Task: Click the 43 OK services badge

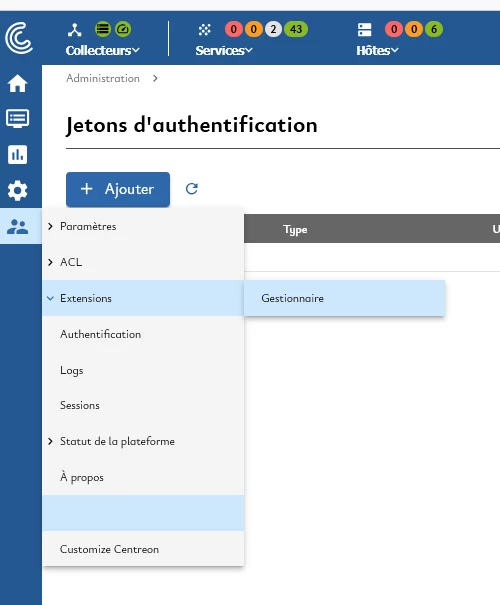Action: pyautogui.click(x=296, y=29)
